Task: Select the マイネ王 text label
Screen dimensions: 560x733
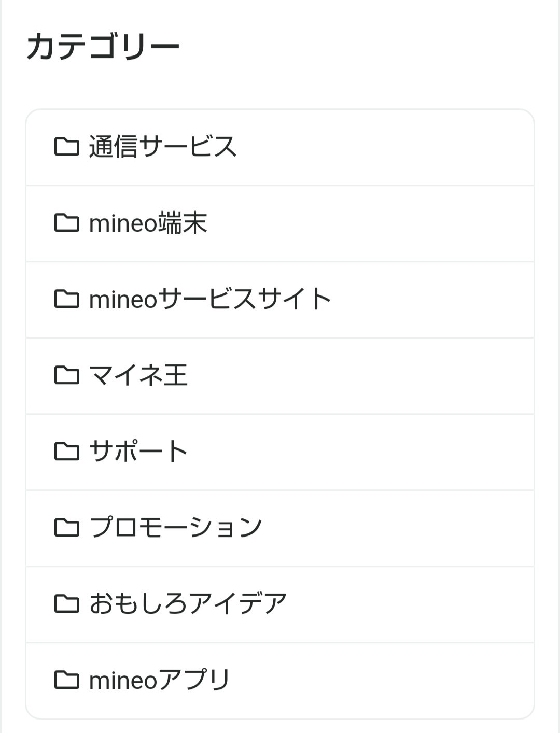Action: point(138,375)
